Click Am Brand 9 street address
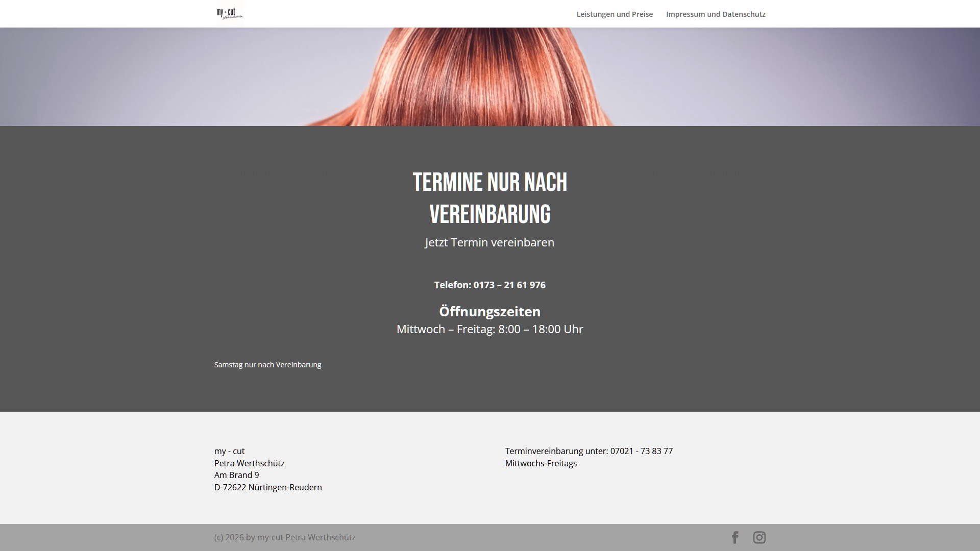Screen dimensions: 980x551 (236, 475)
